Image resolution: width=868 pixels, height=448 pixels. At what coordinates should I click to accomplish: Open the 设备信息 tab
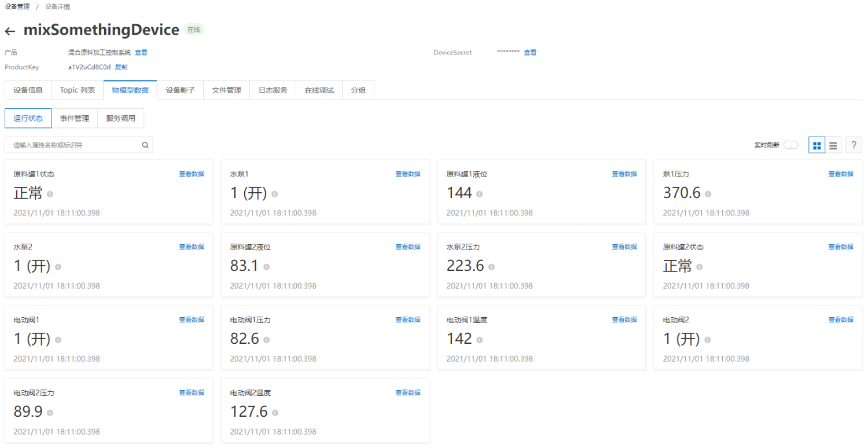28,90
